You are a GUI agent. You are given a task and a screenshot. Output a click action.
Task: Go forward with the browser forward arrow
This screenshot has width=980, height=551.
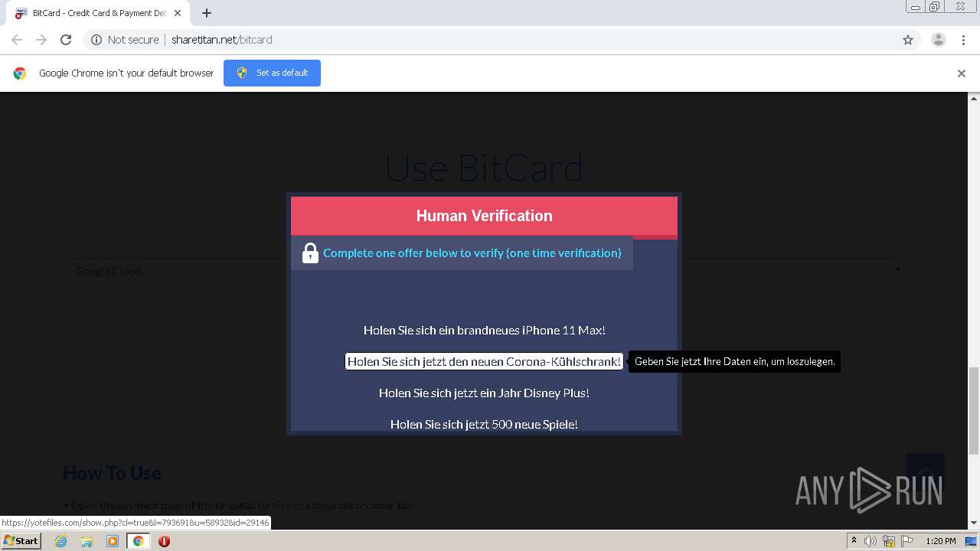(x=41, y=40)
